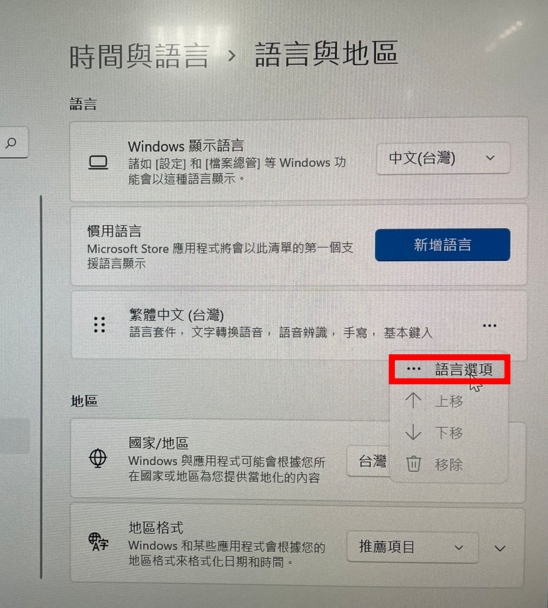
Task: Click the laptop icon beside Windows 顯示語言
Action: point(99,162)
